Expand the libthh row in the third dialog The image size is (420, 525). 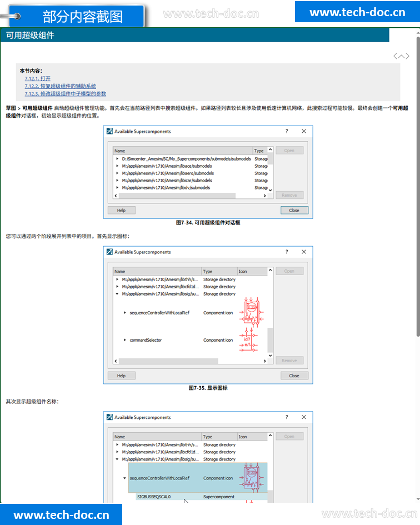(117, 444)
